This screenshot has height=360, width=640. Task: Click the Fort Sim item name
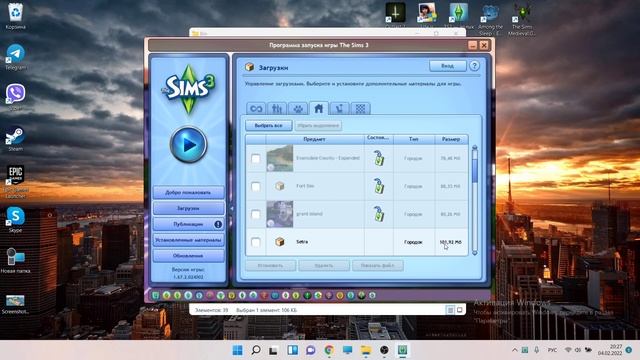tap(305, 186)
